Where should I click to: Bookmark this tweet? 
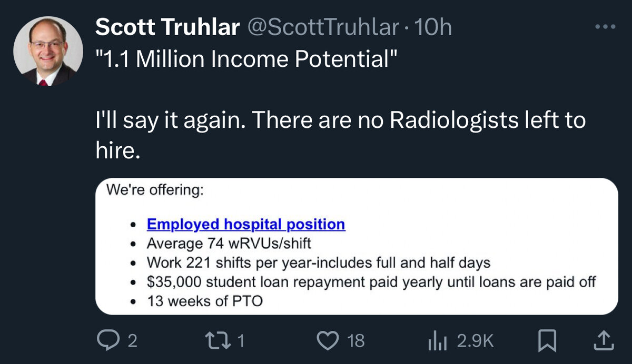click(x=548, y=341)
